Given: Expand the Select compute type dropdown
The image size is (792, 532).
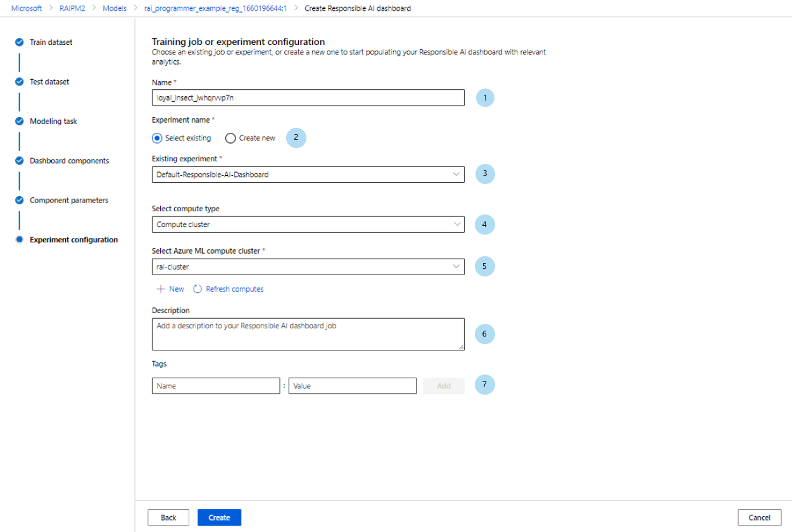Looking at the screenshot, I should coord(308,225).
